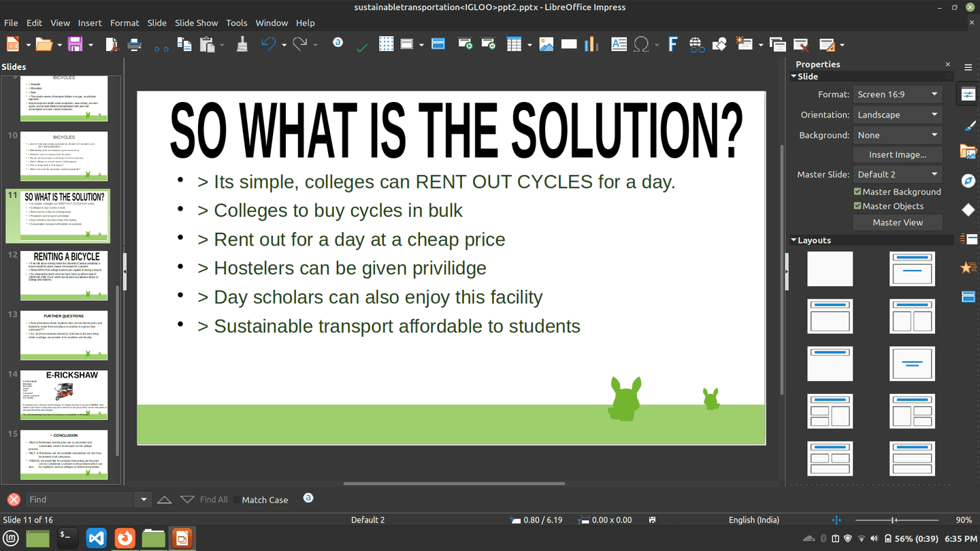Insert Fontwork text
Viewport: 980px width, 551px height.
click(672, 44)
